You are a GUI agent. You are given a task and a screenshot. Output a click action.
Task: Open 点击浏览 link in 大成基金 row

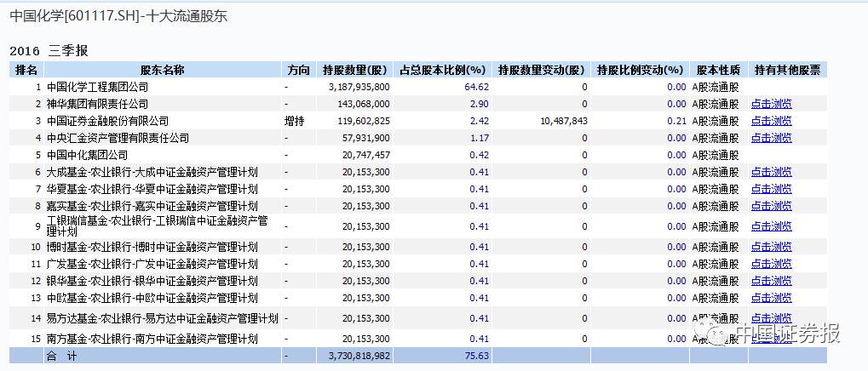click(771, 172)
